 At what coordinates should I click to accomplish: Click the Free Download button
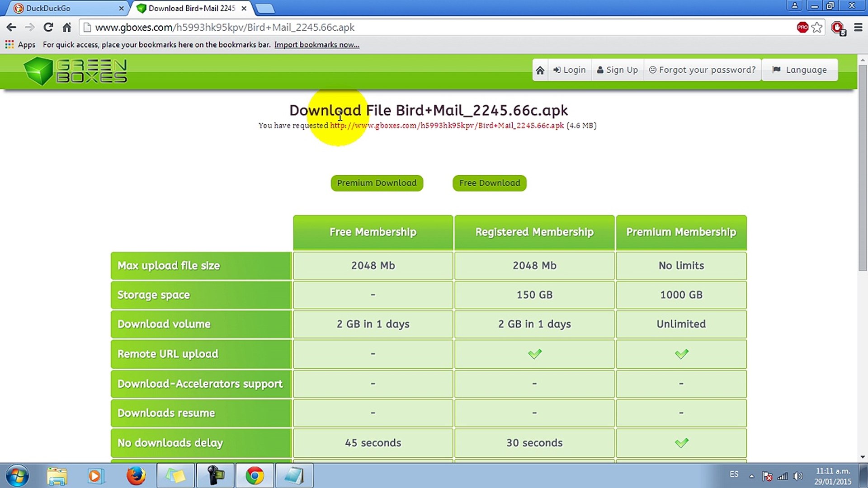489,183
